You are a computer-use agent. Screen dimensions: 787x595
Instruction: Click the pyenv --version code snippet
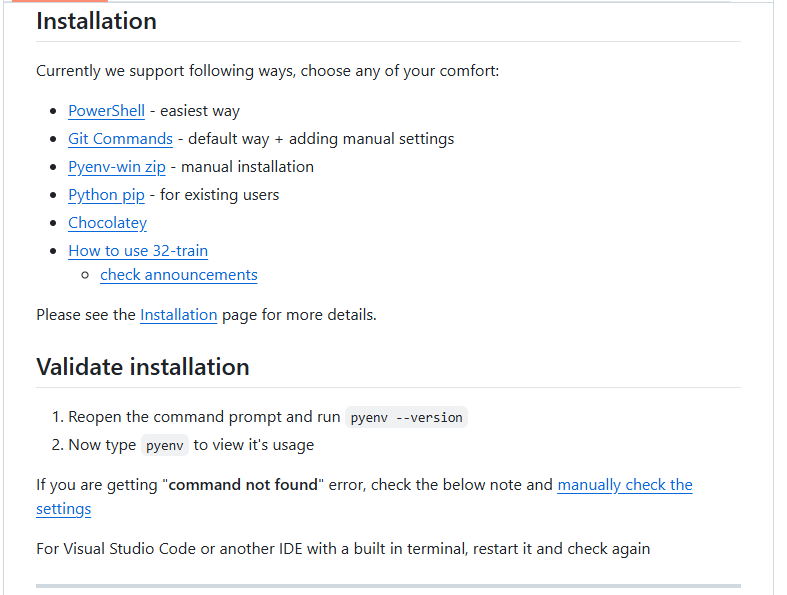[406, 417]
